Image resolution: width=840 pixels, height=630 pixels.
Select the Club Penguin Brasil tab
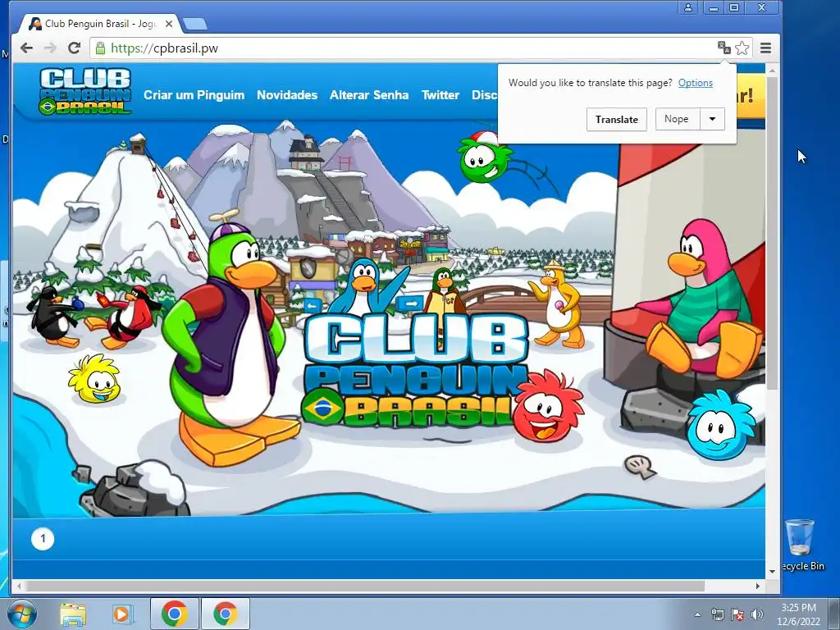point(100,24)
